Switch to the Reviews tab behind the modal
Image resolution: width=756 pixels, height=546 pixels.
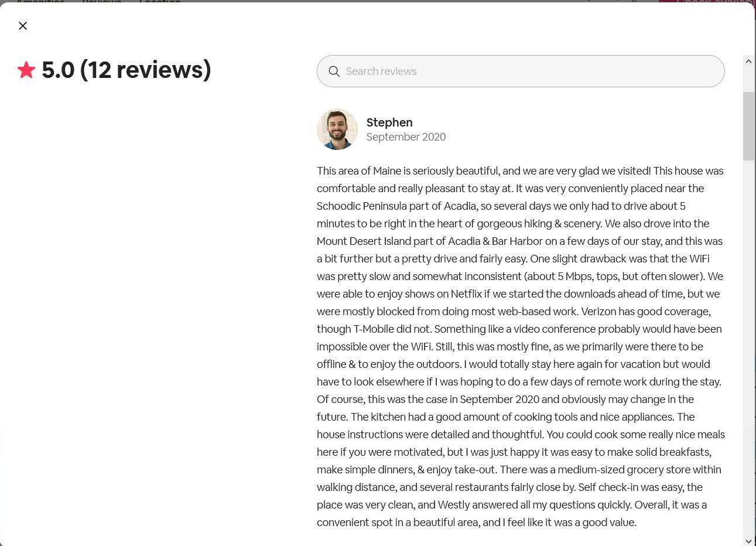coord(101,2)
